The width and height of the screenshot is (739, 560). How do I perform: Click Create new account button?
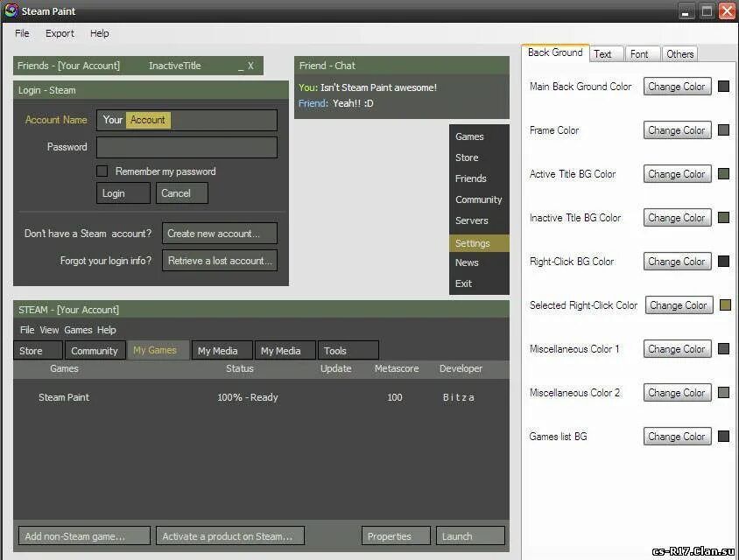click(x=220, y=234)
